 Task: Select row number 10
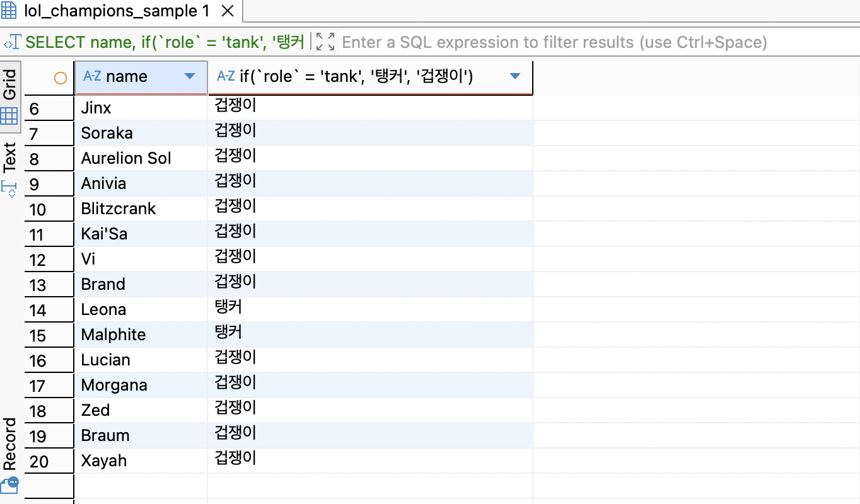49,209
